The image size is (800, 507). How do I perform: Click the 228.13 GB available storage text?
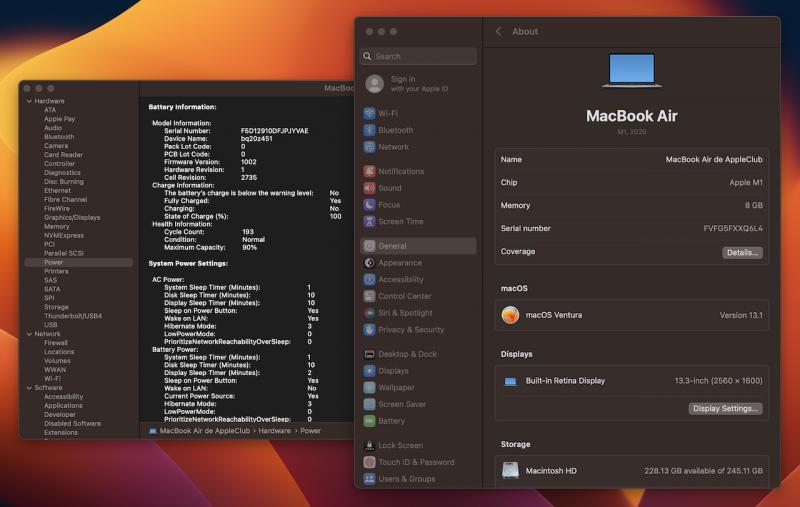(x=704, y=471)
